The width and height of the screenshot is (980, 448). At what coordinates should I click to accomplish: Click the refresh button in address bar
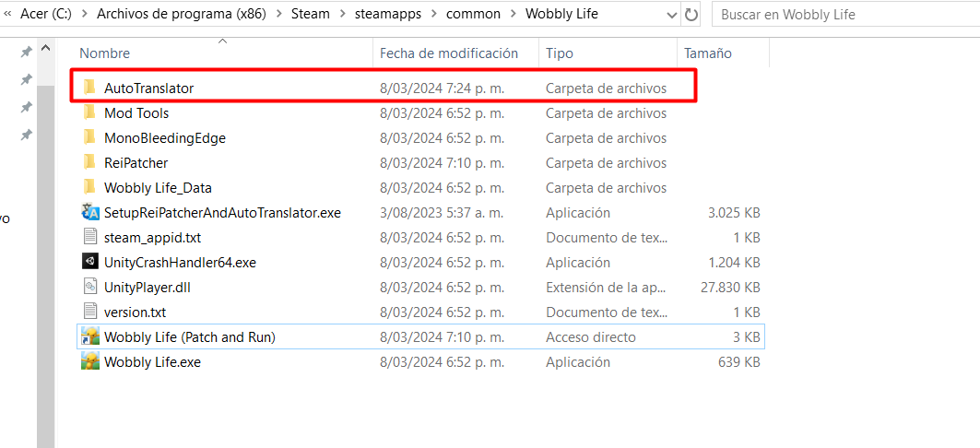coord(691,15)
